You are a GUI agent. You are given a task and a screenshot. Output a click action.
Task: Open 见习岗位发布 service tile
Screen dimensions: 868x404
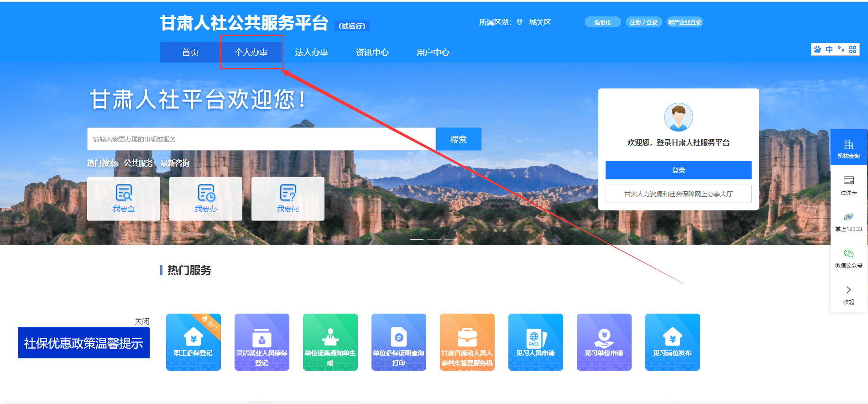[672, 341]
